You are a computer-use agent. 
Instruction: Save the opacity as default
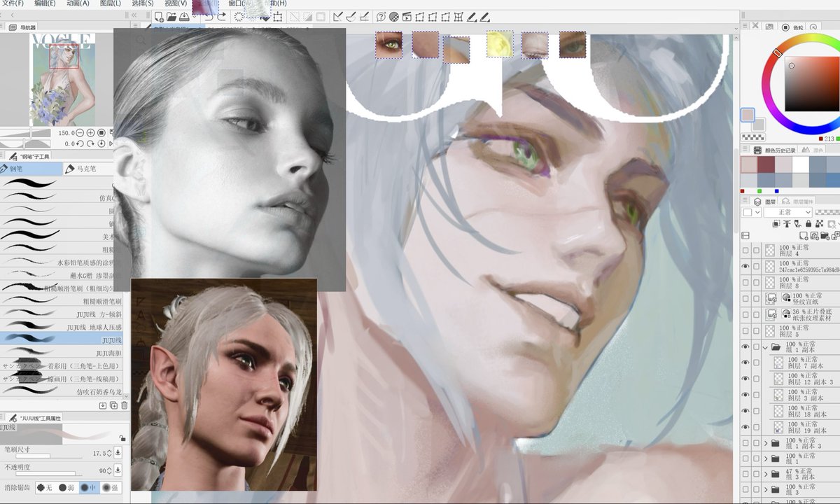pyautogui.click(x=118, y=470)
